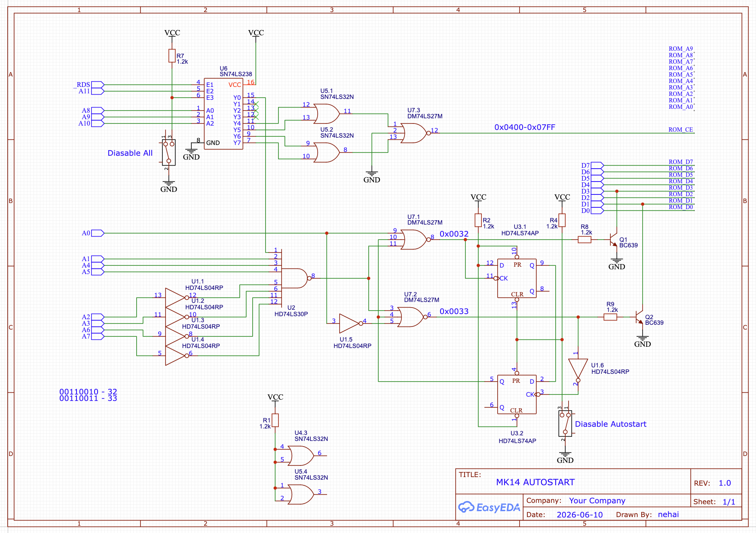Select the U1.1 inverter symbol

(177, 298)
